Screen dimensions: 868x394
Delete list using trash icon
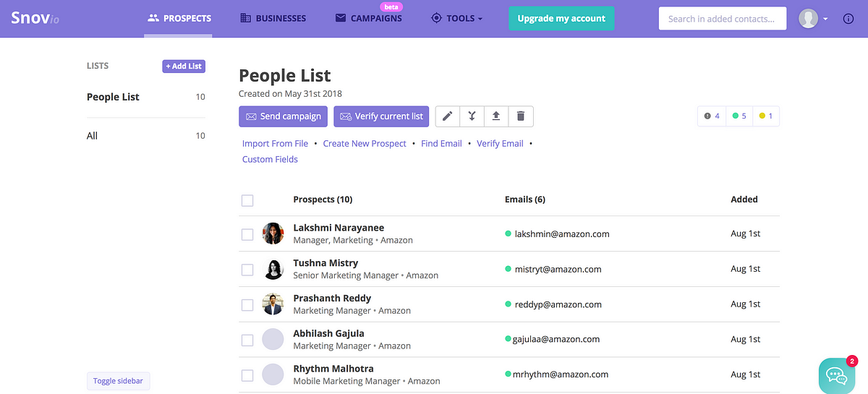[x=521, y=116]
